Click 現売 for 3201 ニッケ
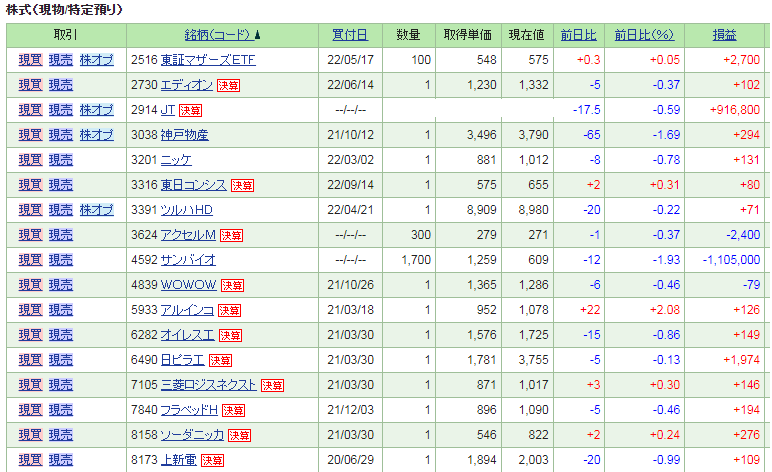 [61, 160]
